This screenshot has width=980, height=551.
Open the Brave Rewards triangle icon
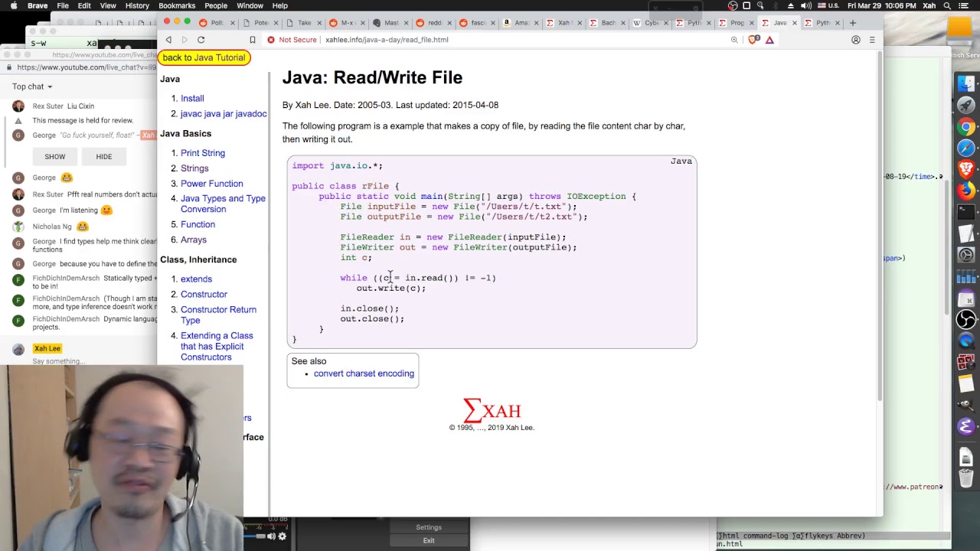(x=769, y=40)
